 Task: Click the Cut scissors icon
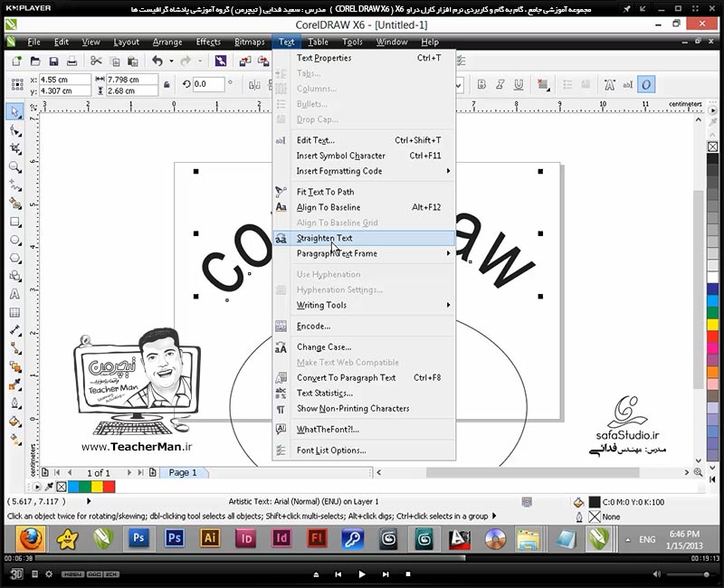pyautogui.click(x=96, y=61)
